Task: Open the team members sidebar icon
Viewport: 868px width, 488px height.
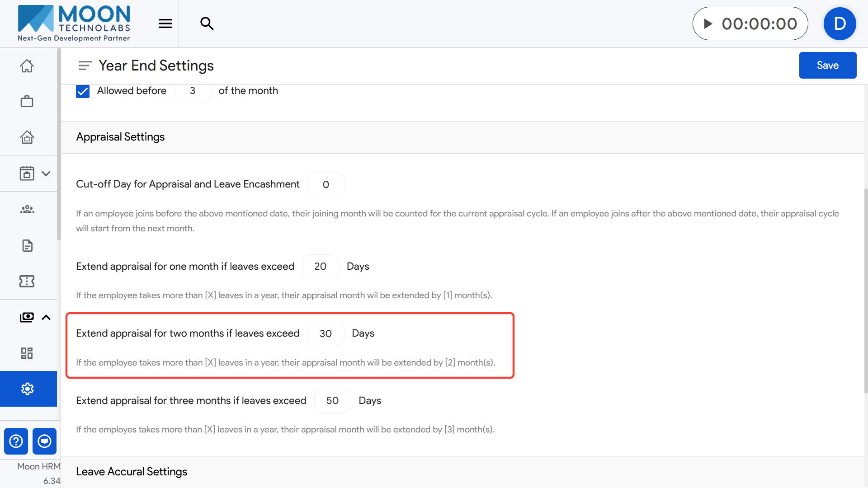Action: coord(27,209)
